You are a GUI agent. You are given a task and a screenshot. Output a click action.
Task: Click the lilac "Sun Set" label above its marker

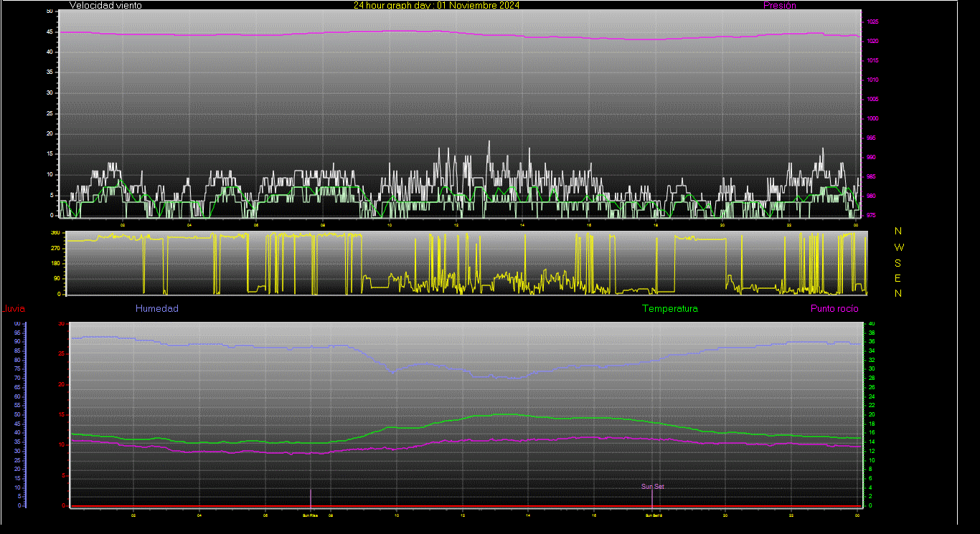pos(653,487)
